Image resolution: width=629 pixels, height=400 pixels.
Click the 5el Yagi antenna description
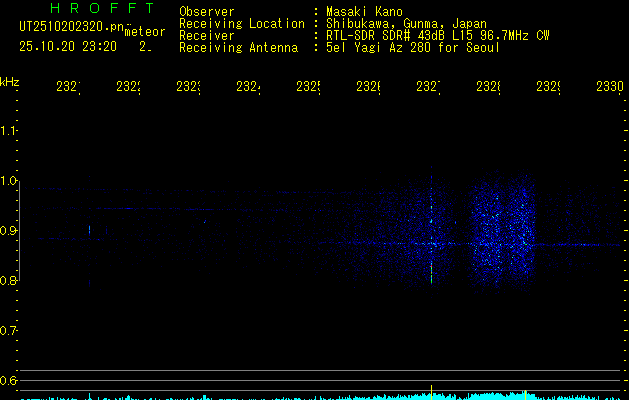tap(412, 48)
